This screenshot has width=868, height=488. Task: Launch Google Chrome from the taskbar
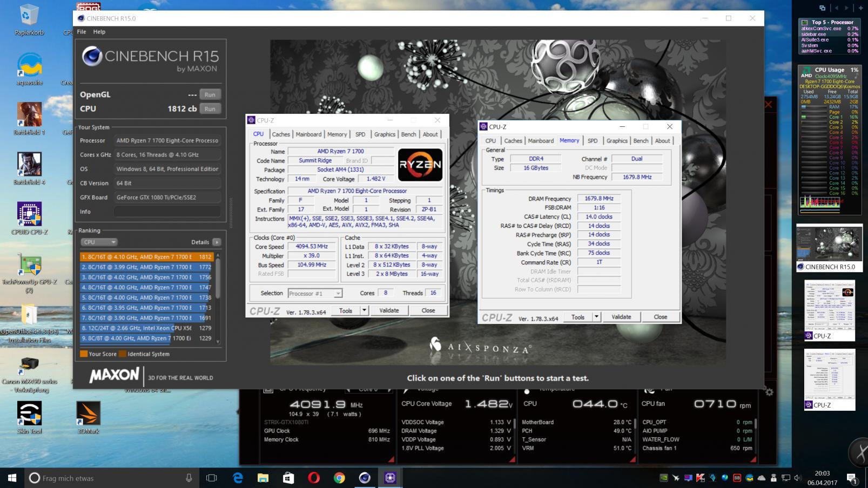(x=339, y=478)
